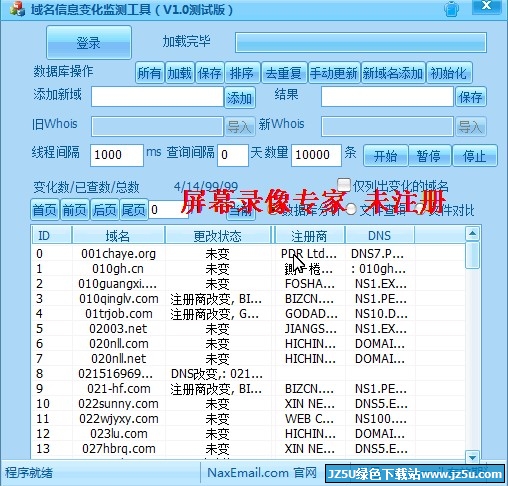Screen dimensions: 508x486
Task: Go to 前页 previous page
Action: (75, 210)
